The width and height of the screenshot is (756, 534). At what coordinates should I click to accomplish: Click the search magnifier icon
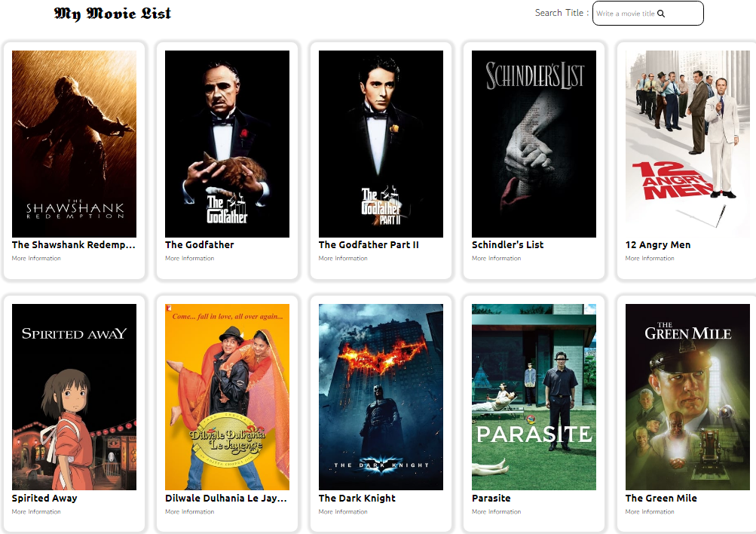pos(661,14)
